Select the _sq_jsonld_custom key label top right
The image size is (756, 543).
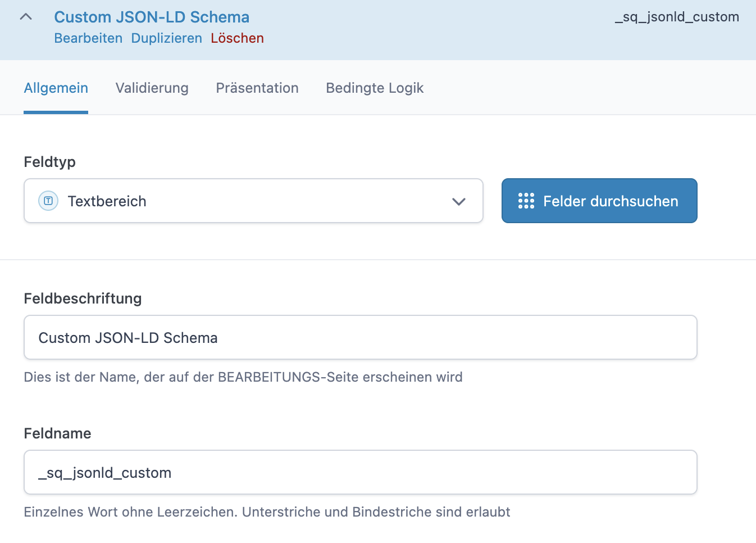677,17
